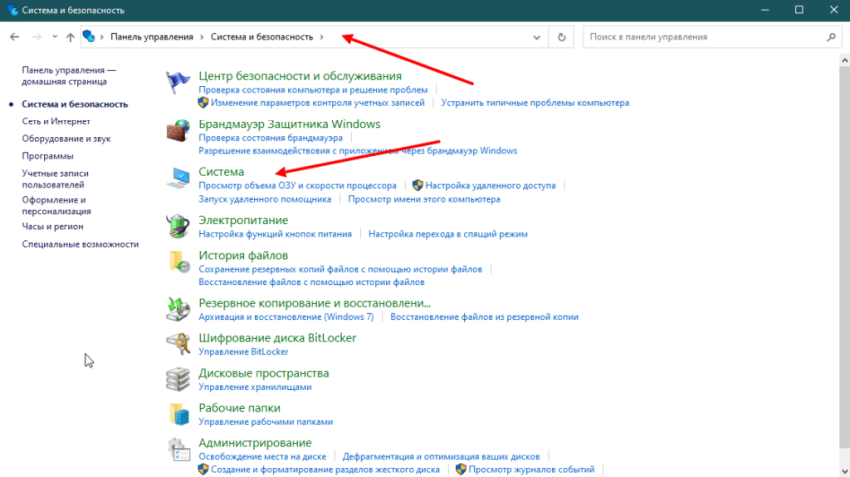Click the Security and Maintenance flag icon
The height and width of the screenshot is (477, 850).
[x=178, y=83]
